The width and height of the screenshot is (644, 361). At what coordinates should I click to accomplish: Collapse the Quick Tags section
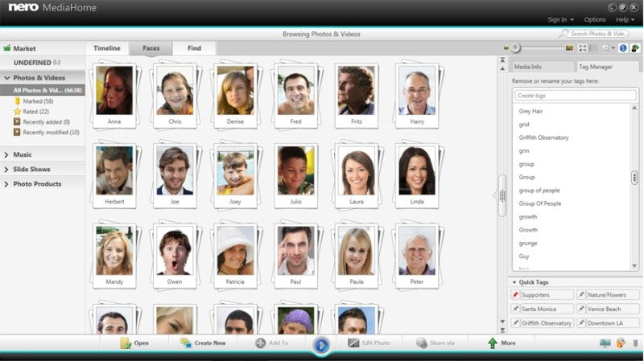point(514,282)
